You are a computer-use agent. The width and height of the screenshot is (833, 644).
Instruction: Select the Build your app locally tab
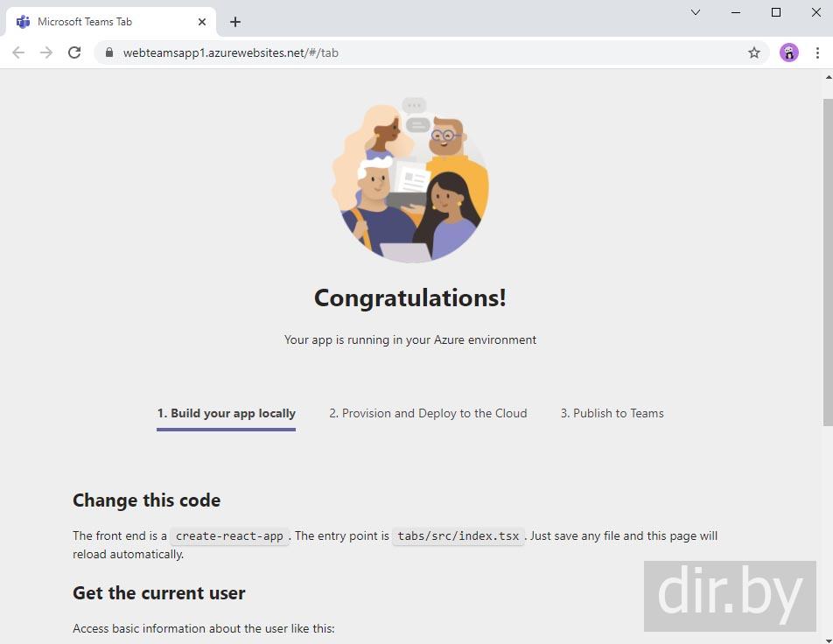[x=226, y=413]
